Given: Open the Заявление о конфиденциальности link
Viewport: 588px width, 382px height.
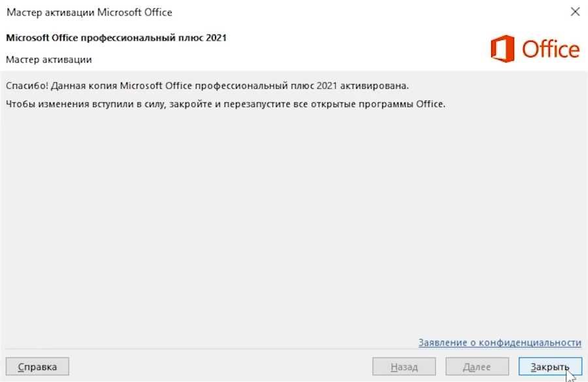Looking at the screenshot, I should click(500, 342).
